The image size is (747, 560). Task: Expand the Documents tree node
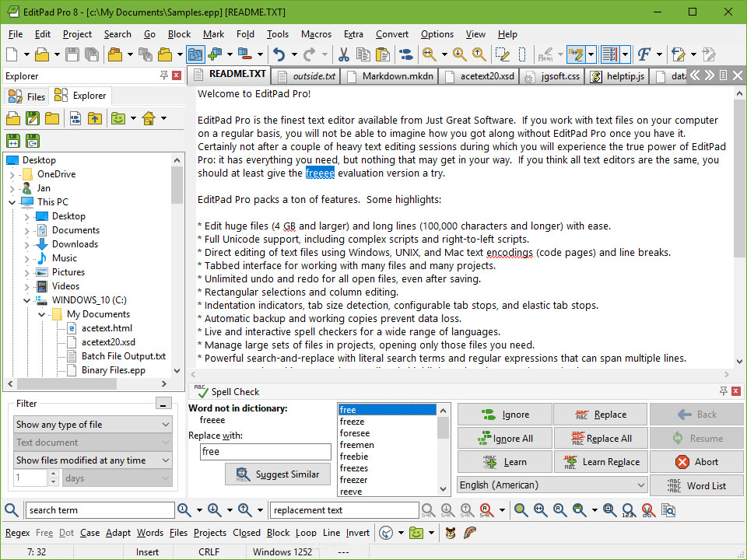pyautogui.click(x=26, y=230)
